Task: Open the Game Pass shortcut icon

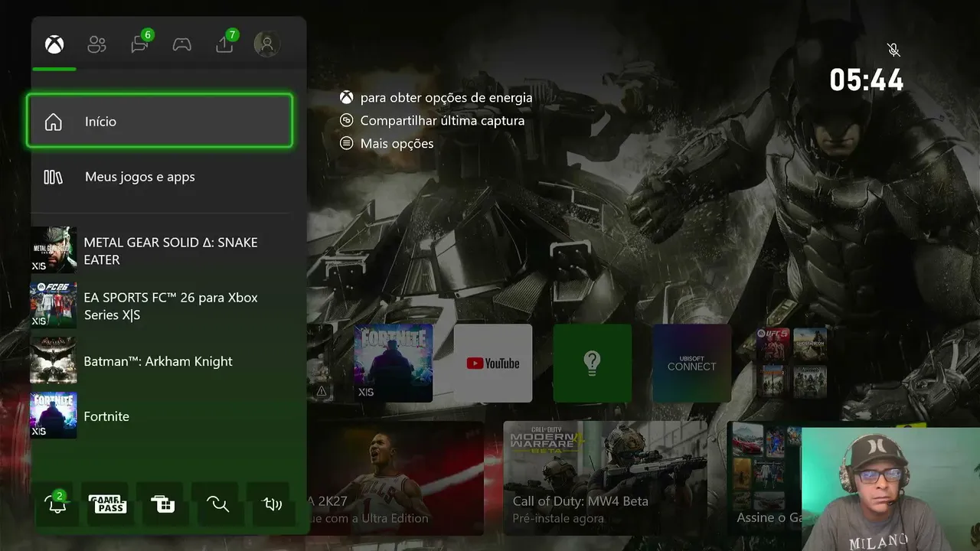Action: pyautogui.click(x=107, y=504)
